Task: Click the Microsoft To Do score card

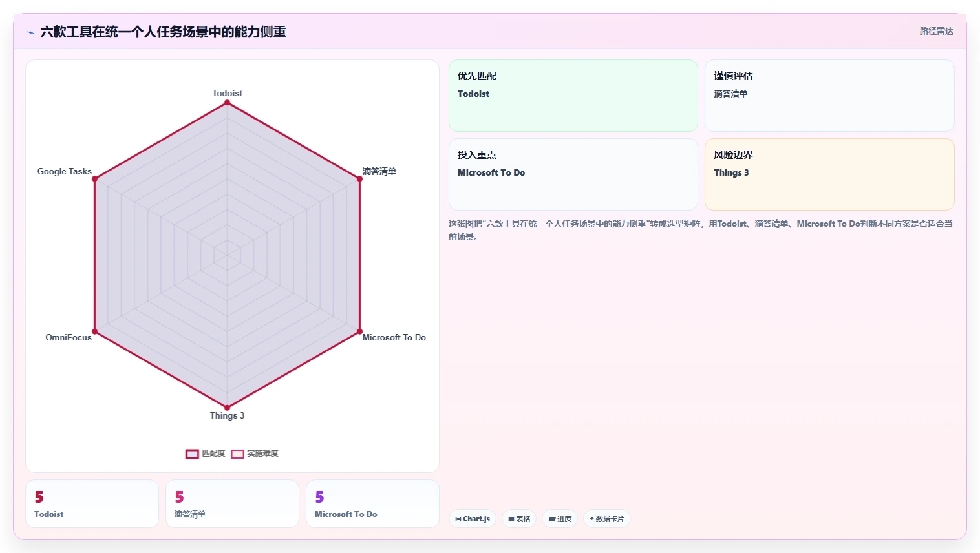Action: [x=372, y=503]
